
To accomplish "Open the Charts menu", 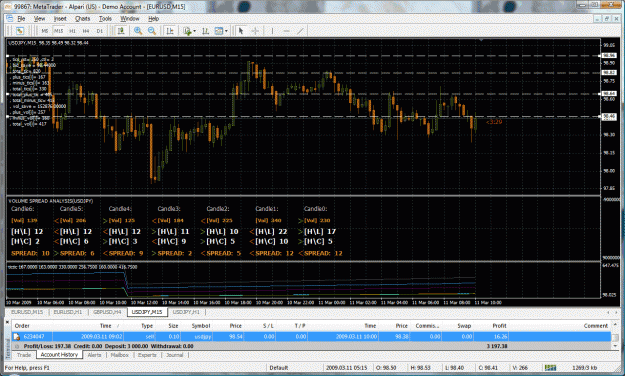I will tap(83, 18).
